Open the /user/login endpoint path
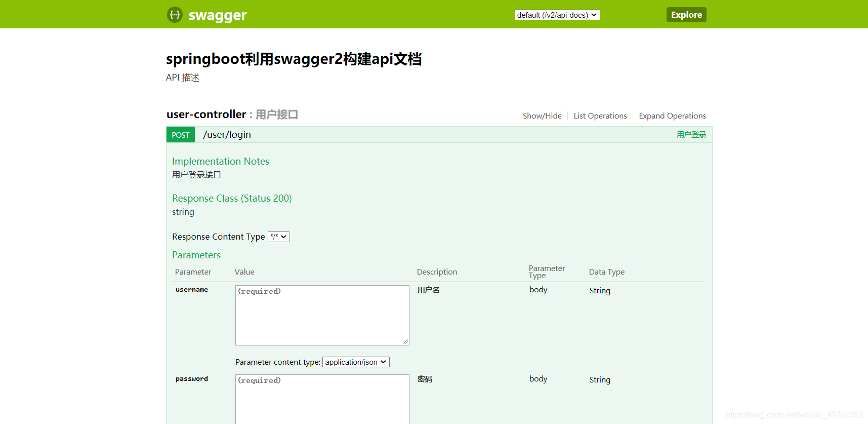Screen dimensions: 868x424 click(227, 135)
